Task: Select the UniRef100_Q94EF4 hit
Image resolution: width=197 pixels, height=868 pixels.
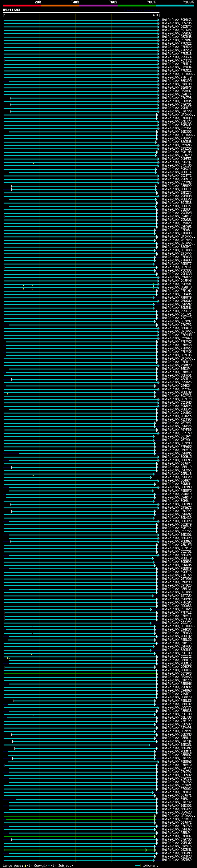Action: click(x=176, y=94)
